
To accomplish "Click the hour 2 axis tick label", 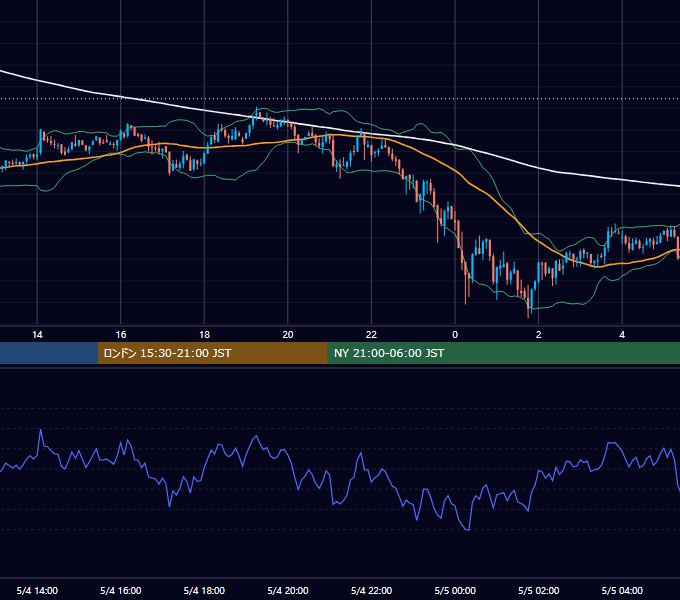I will [539, 335].
